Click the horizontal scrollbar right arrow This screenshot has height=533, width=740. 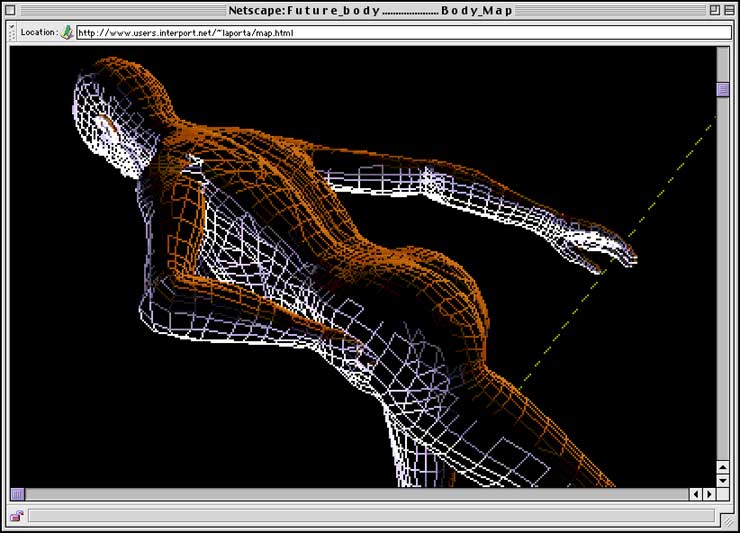709,494
